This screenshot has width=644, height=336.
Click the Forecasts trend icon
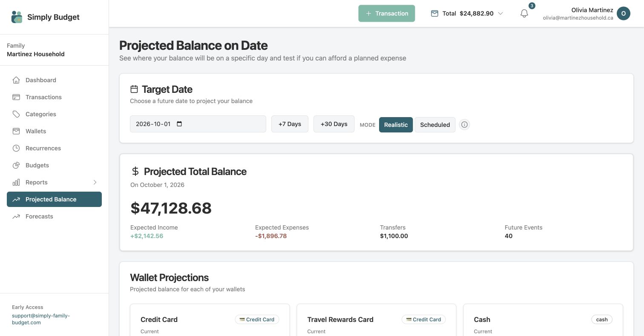(x=16, y=216)
